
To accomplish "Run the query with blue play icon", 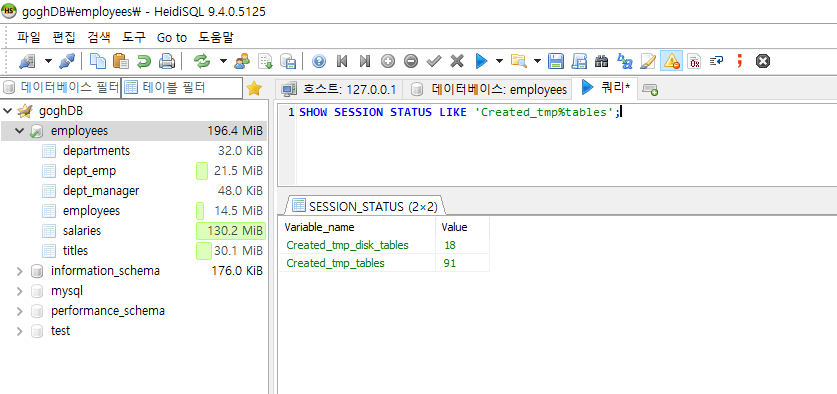I will click(x=481, y=61).
